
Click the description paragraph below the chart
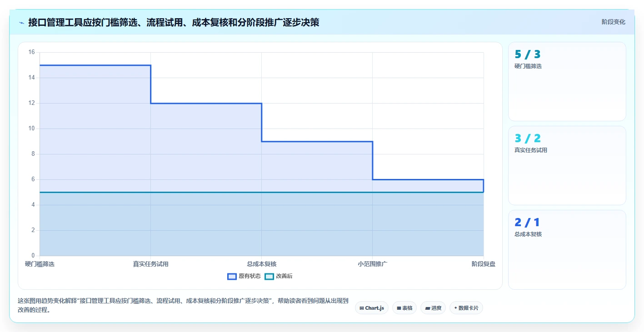coord(183,305)
